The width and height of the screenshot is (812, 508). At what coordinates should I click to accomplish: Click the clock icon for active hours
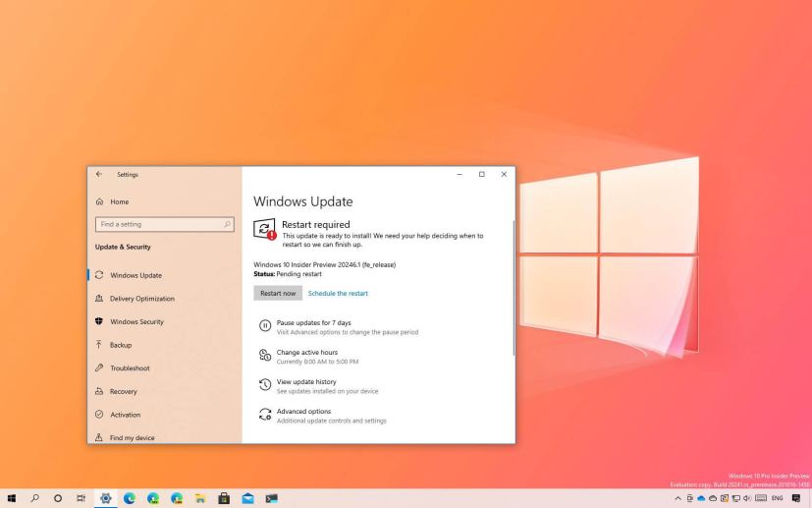tap(265, 355)
